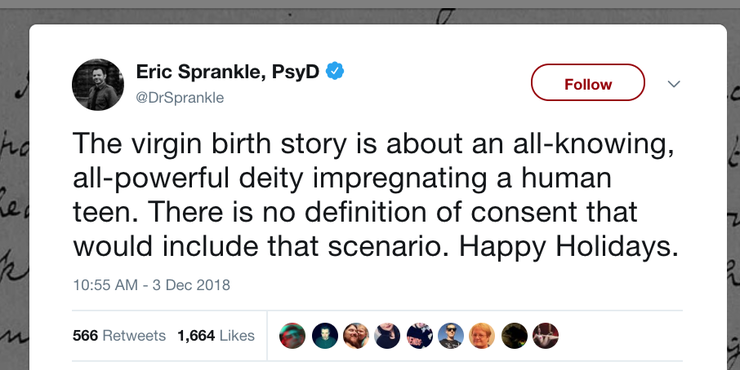Open the 10:55 AM - 3 Dec 2018 timestamp
The height and width of the screenshot is (370, 740).
(x=151, y=285)
